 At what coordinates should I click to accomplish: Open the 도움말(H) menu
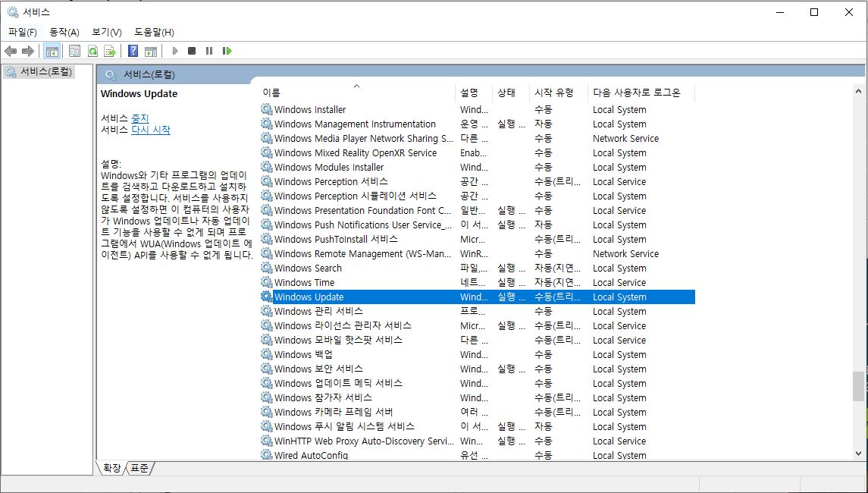point(154,32)
